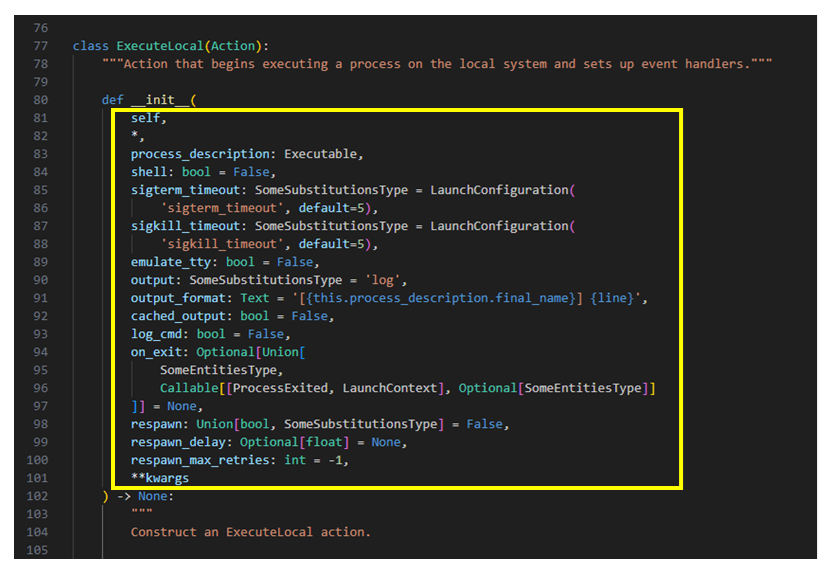Click line number 77 in the gutter
Image resolution: width=831 pixels, height=573 pixels.
coord(41,46)
